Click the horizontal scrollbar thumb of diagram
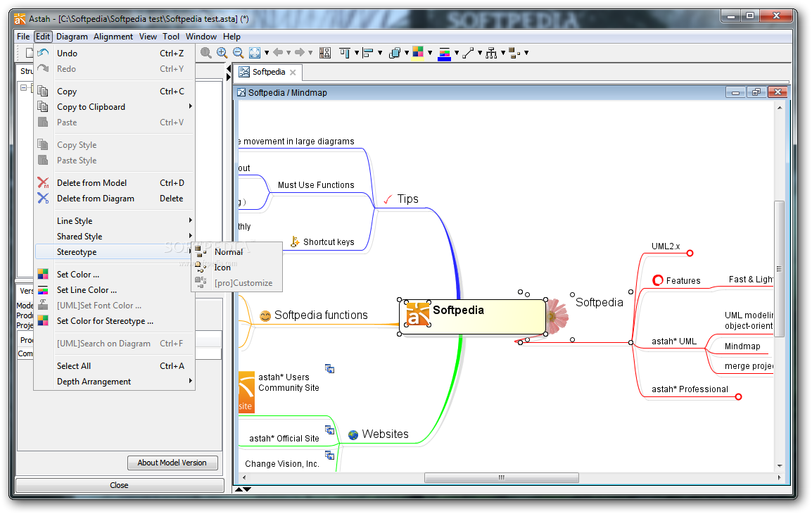The image size is (812, 514). click(501, 477)
